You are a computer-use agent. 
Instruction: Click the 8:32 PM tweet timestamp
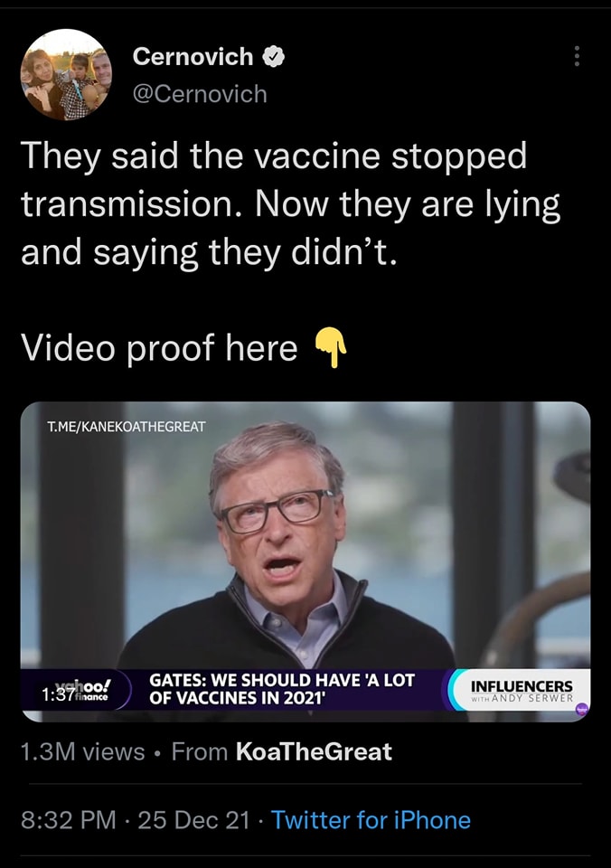[x=69, y=820]
